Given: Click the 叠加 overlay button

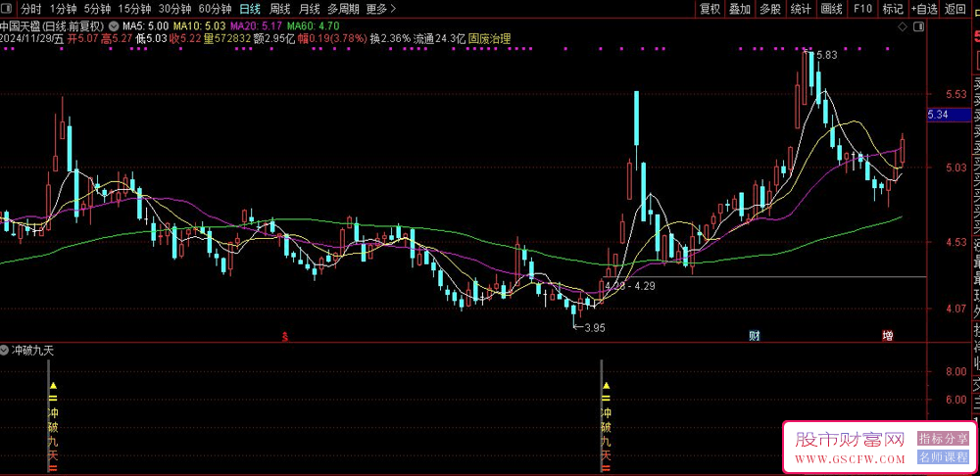Looking at the screenshot, I should point(740,9).
